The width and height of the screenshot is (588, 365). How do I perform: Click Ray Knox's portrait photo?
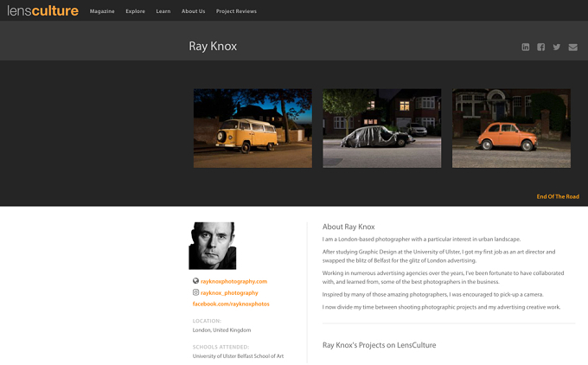tap(213, 246)
